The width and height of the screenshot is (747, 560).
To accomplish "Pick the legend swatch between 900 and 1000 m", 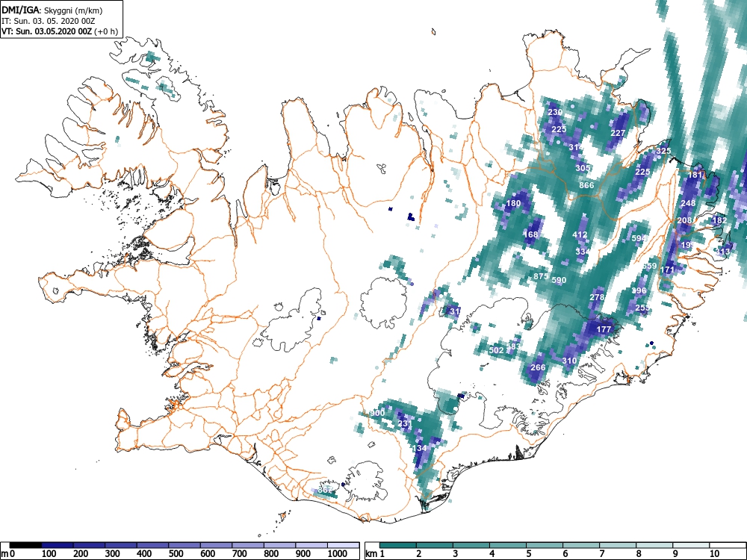I will coord(311,545).
